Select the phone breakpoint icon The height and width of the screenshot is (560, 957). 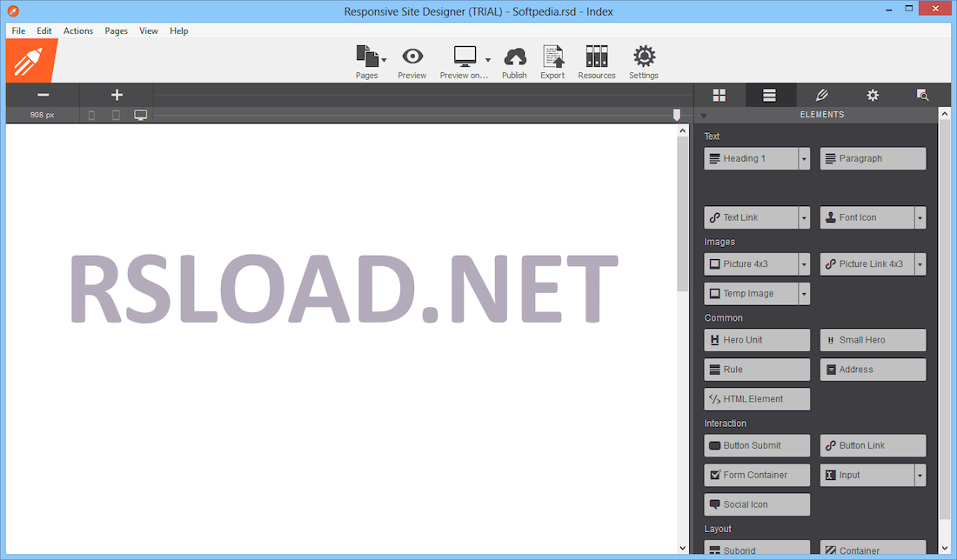coord(91,115)
